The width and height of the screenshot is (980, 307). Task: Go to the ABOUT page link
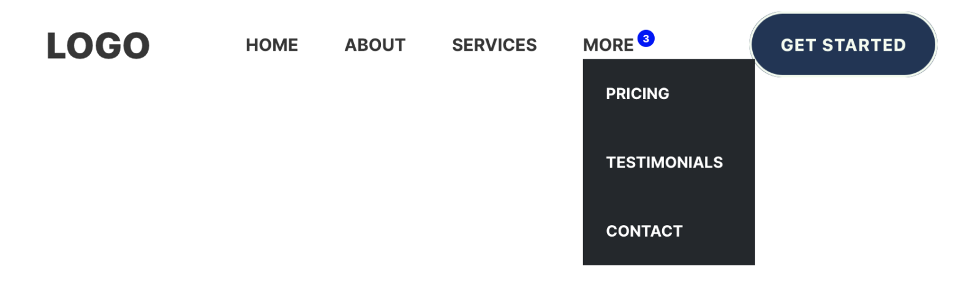point(375,45)
